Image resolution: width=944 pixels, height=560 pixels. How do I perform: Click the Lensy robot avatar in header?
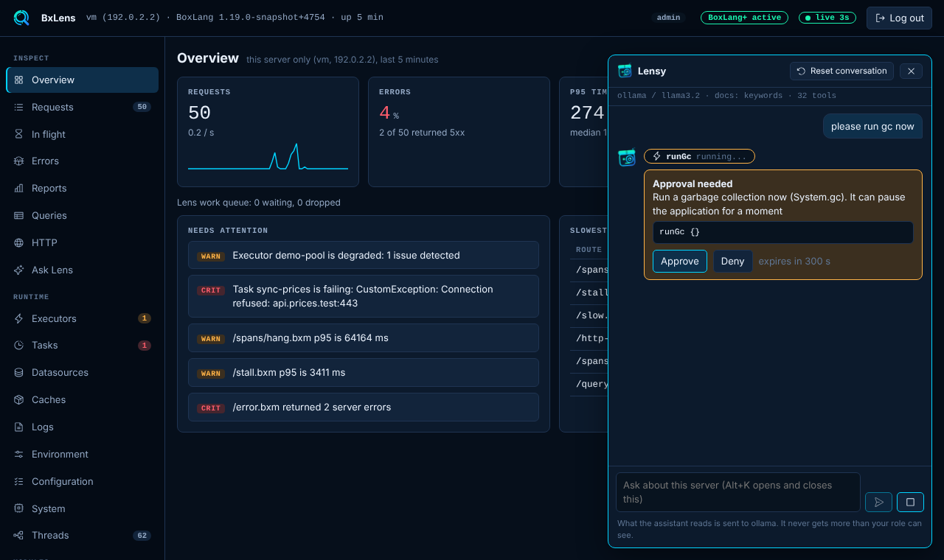(625, 71)
